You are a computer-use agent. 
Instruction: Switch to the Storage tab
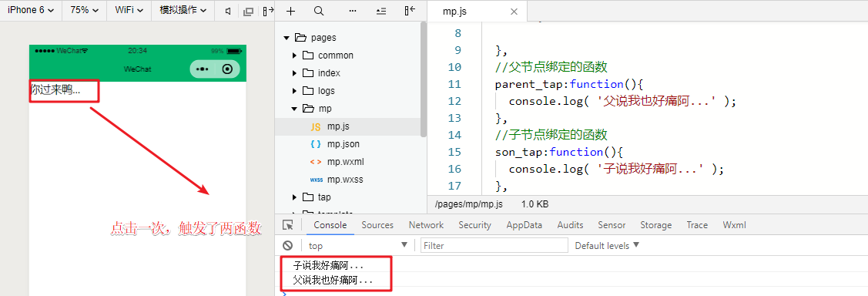pos(656,225)
